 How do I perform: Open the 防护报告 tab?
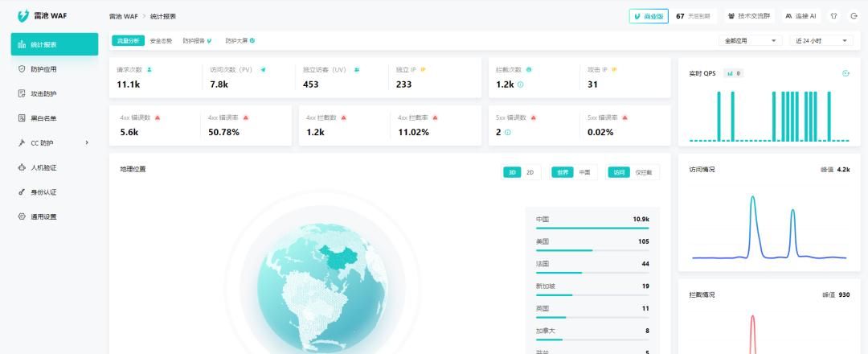point(197,40)
